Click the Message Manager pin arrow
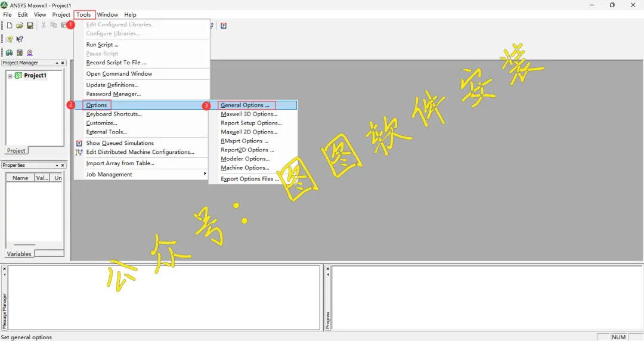Screen dimensions: 644x341 [5, 274]
